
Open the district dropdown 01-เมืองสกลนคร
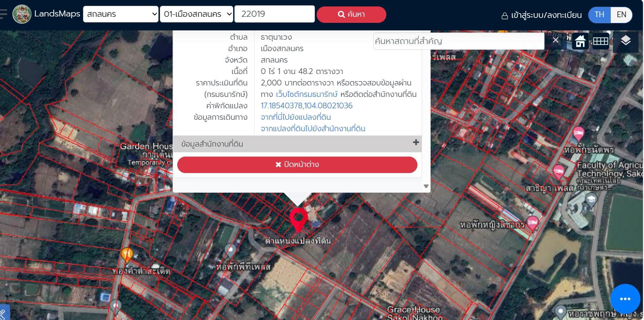197,14
